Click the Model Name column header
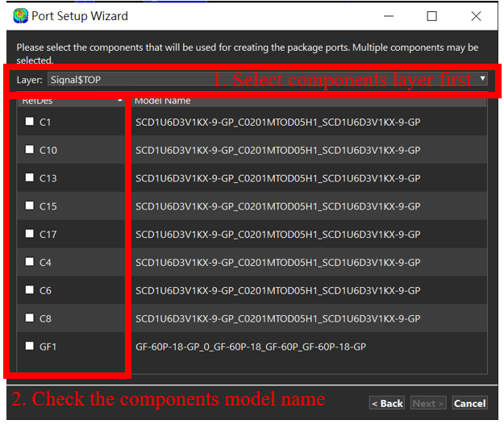This screenshot has width=504, height=424. (x=309, y=101)
